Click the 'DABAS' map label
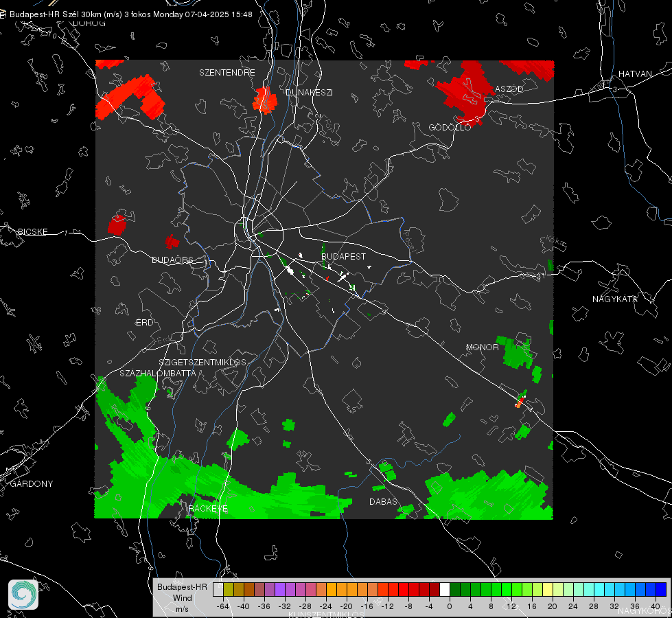 point(384,502)
